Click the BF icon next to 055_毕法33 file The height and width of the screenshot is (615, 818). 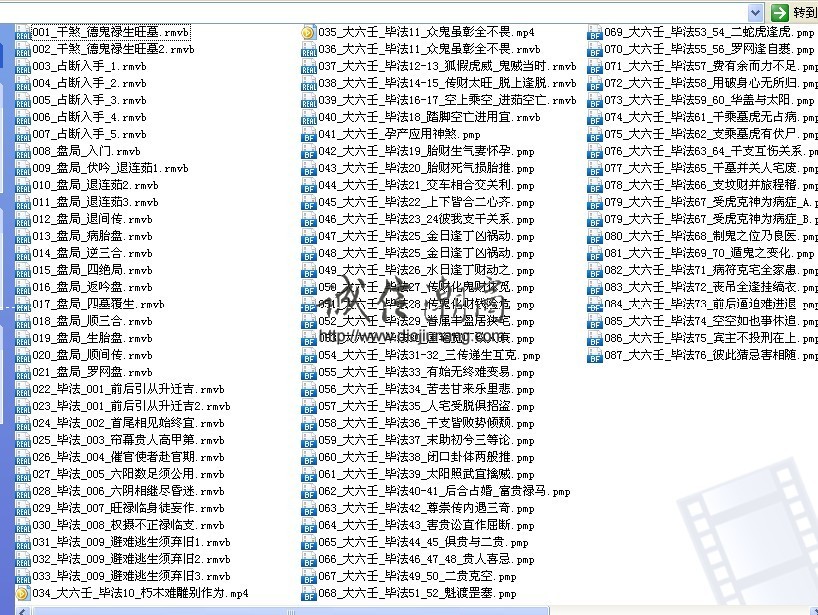(x=308, y=372)
